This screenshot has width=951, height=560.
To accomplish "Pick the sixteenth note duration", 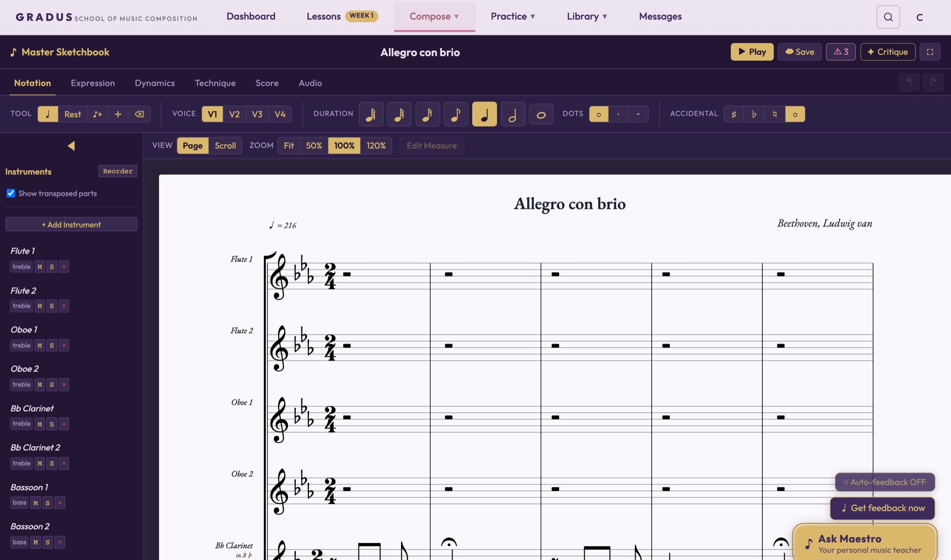I will click(x=427, y=114).
